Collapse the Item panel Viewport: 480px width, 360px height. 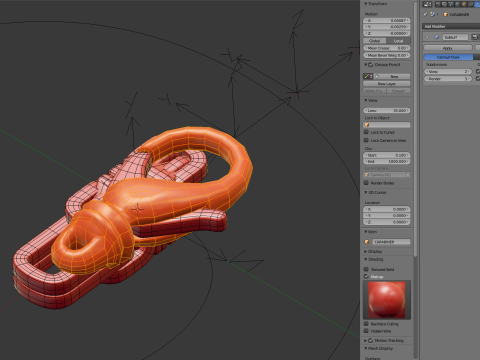coord(365,232)
